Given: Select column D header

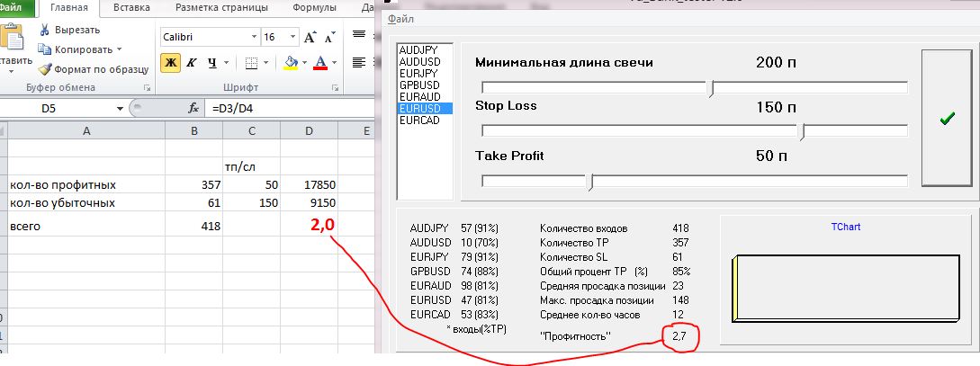Looking at the screenshot, I should tap(310, 130).
